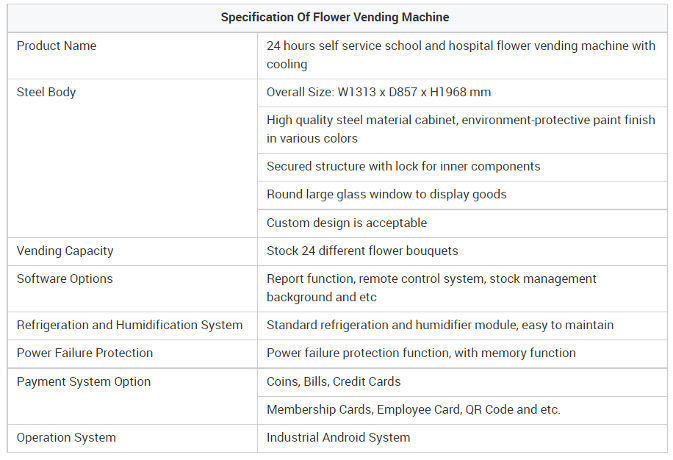The image size is (673, 460).
Task: Select the 'Software Options' row label
Action: [x=65, y=278]
